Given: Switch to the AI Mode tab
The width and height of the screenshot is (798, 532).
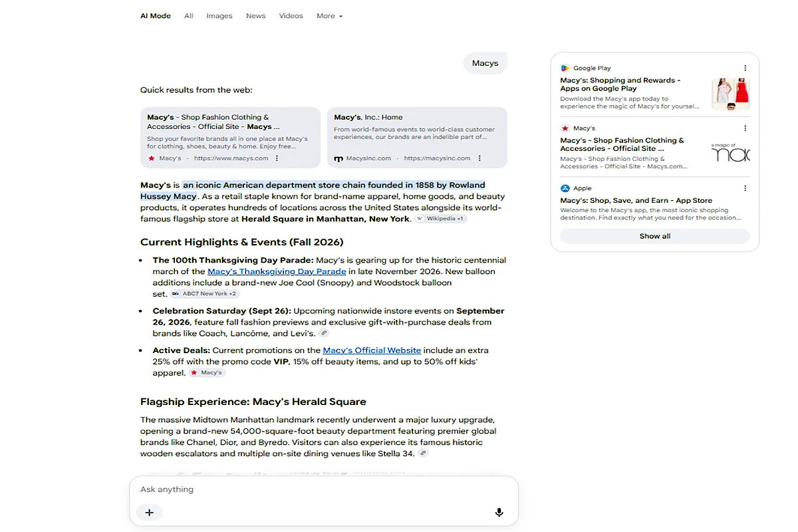Looking at the screenshot, I should click(156, 16).
